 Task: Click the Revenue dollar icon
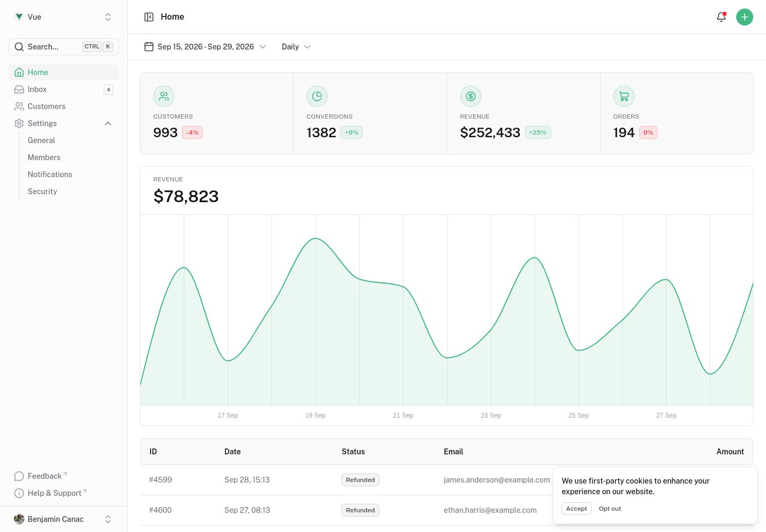tap(471, 96)
